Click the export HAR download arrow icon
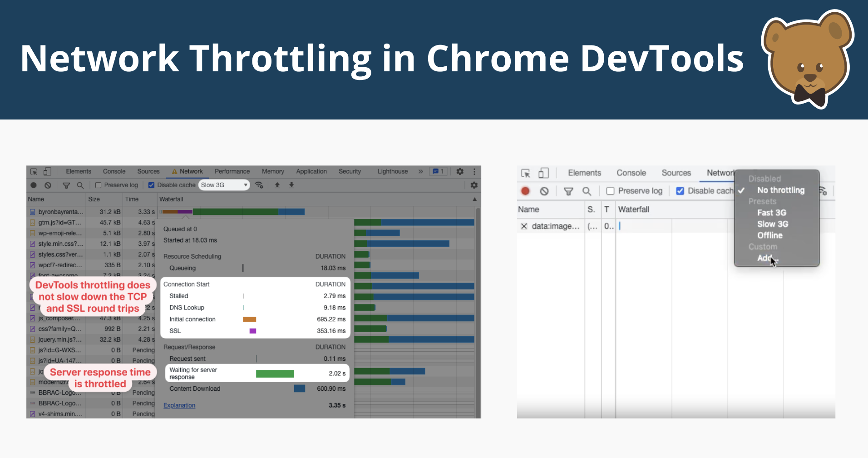Screen dimensions: 868x458 pyautogui.click(x=291, y=185)
